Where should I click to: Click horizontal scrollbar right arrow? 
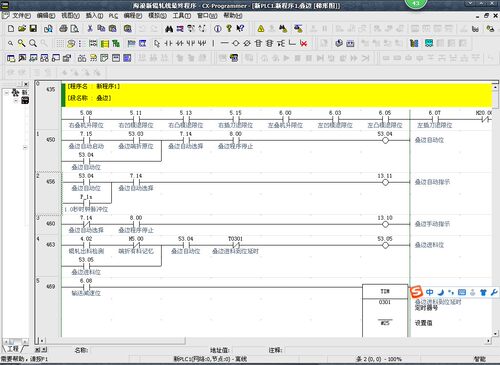489,341
